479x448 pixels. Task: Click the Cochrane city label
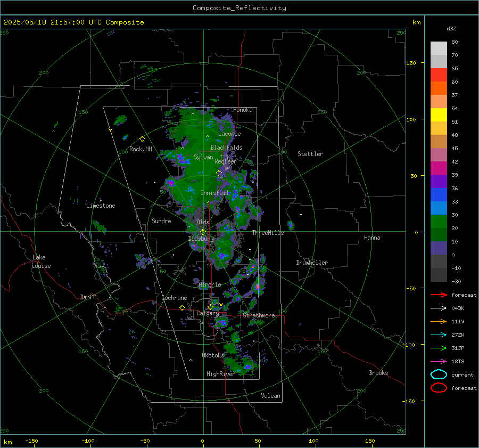click(174, 298)
